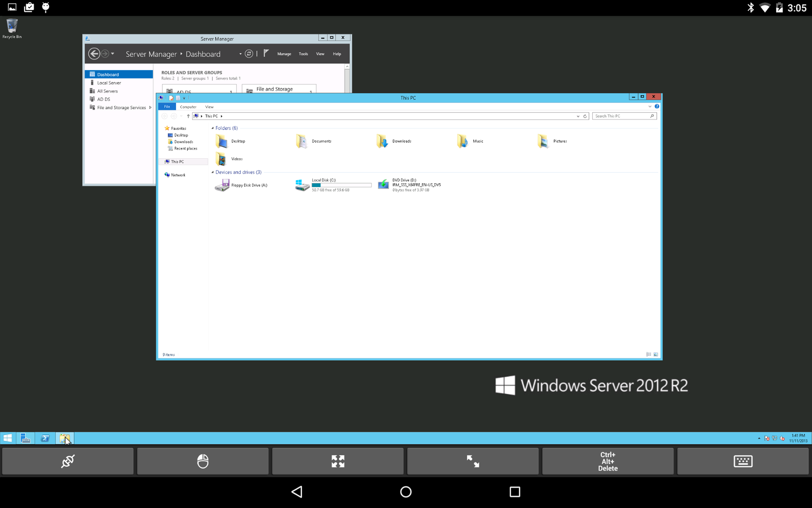
Task: Collapse the Folders (6) group
Action: pyautogui.click(x=213, y=128)
